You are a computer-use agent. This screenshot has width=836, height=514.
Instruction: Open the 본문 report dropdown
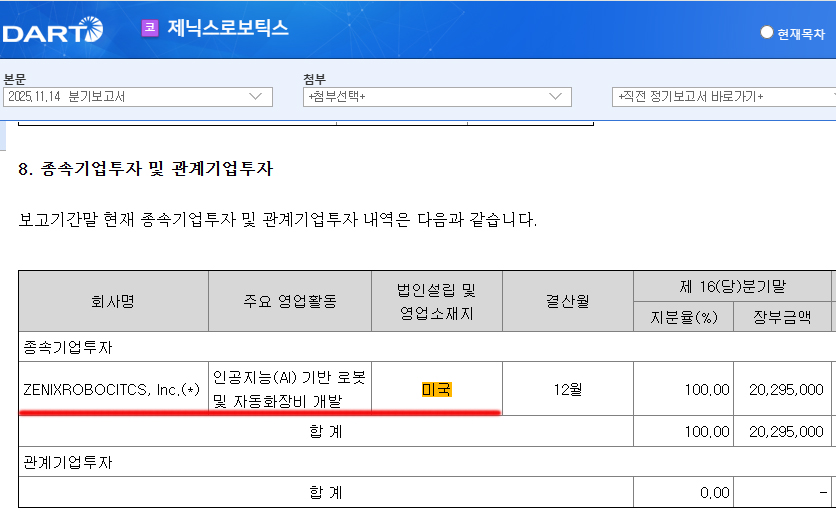(x=138, y=97)
